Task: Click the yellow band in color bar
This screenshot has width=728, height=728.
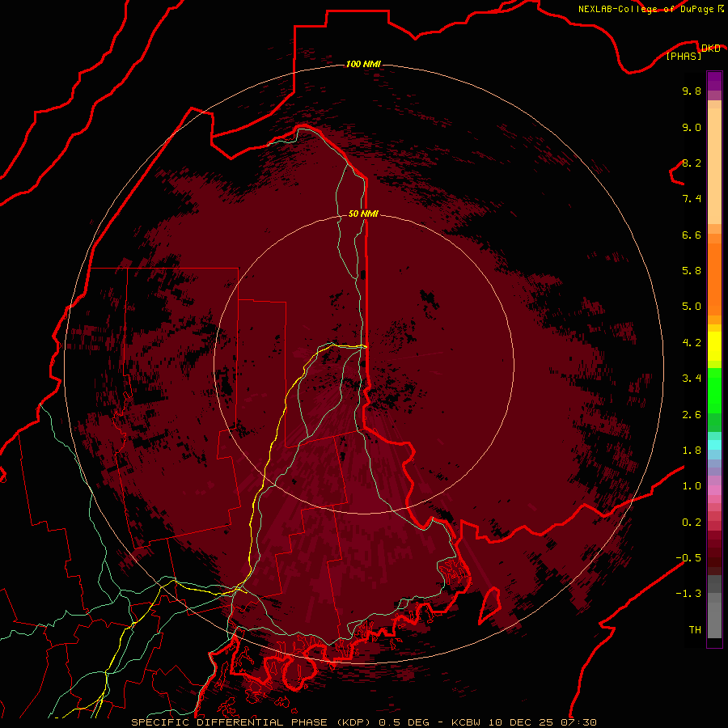Action: [x=714, y=346]
